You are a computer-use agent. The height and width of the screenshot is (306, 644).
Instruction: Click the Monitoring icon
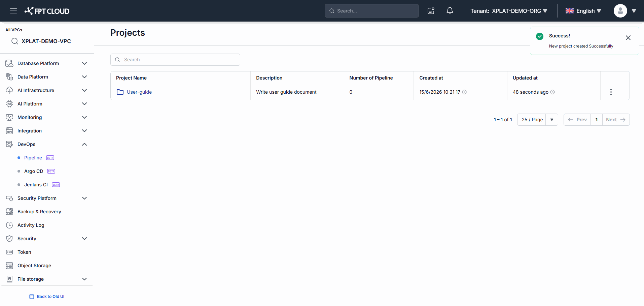pyautogui.click(x=9, y=117)
